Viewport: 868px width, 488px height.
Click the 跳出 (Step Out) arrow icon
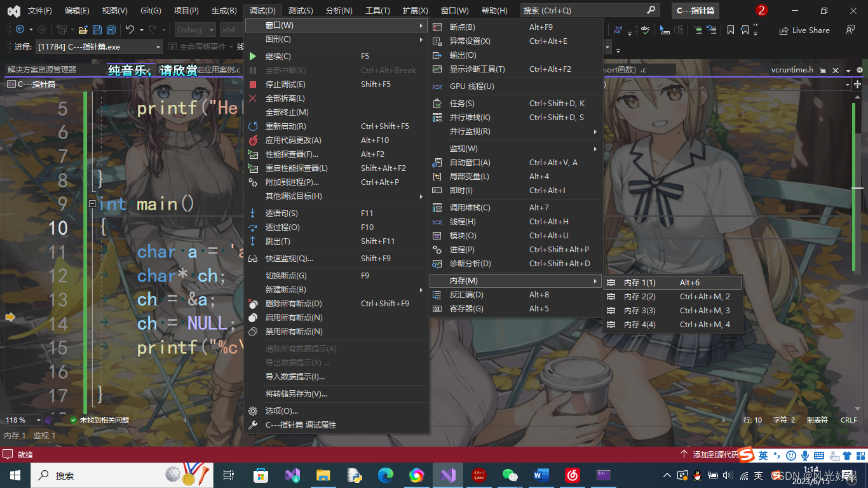pos(253,241)
